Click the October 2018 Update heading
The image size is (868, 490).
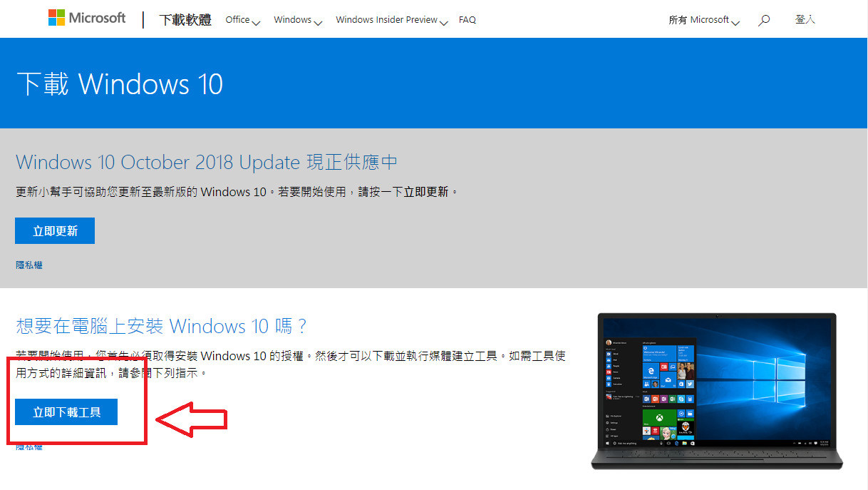pyautogui.click(x=207, y=162)
